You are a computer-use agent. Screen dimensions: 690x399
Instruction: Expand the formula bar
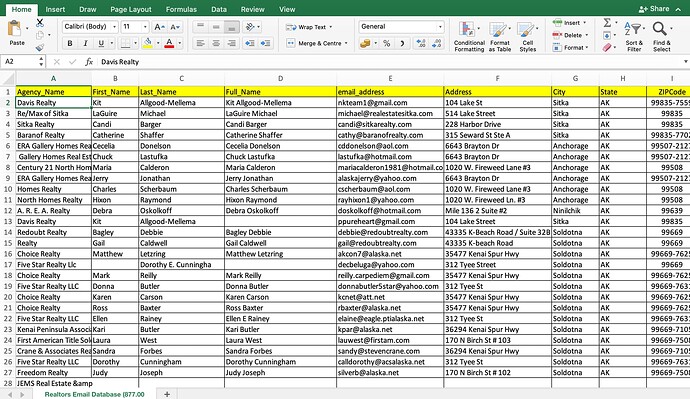(x=685, y=62)
